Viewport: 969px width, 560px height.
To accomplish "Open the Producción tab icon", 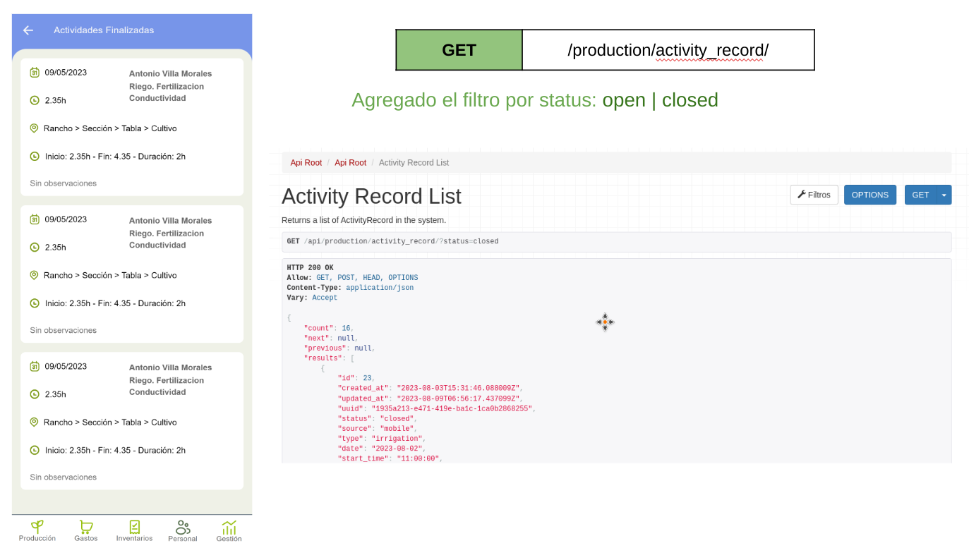I will click(x=37, y=526).
